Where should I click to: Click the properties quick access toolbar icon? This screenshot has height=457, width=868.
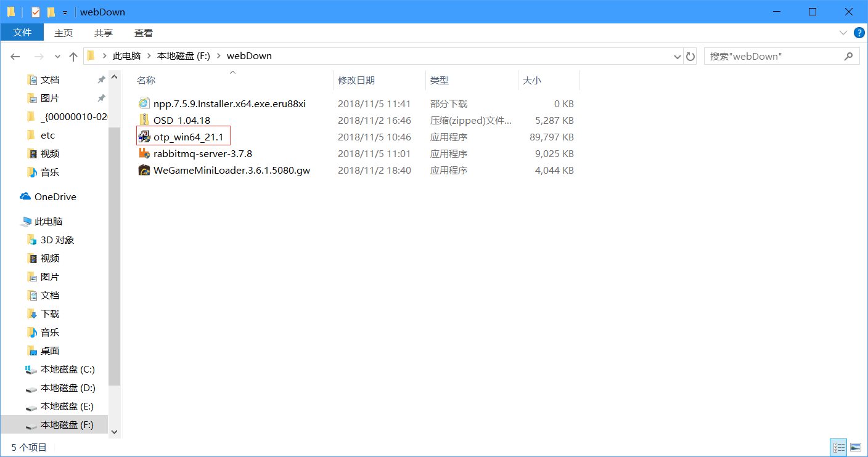[x=35, y=12]
